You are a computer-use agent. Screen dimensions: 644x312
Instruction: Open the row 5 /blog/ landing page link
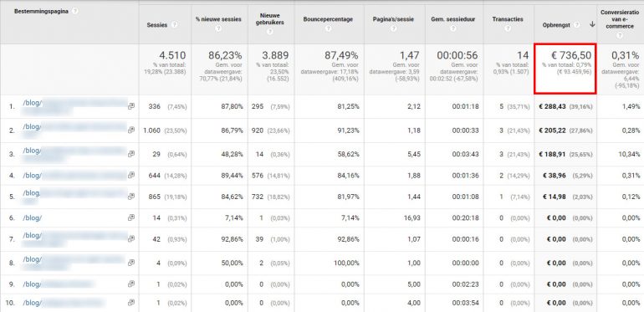(31, 192)
